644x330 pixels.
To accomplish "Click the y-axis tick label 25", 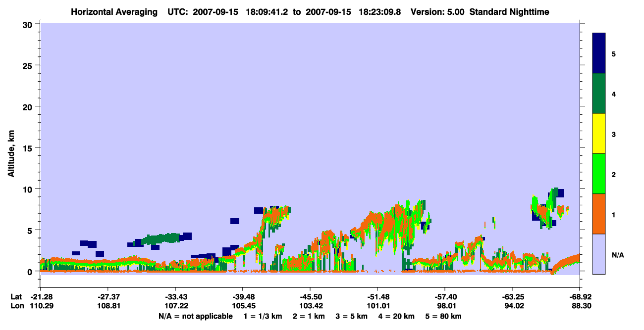I will [28, 65].
